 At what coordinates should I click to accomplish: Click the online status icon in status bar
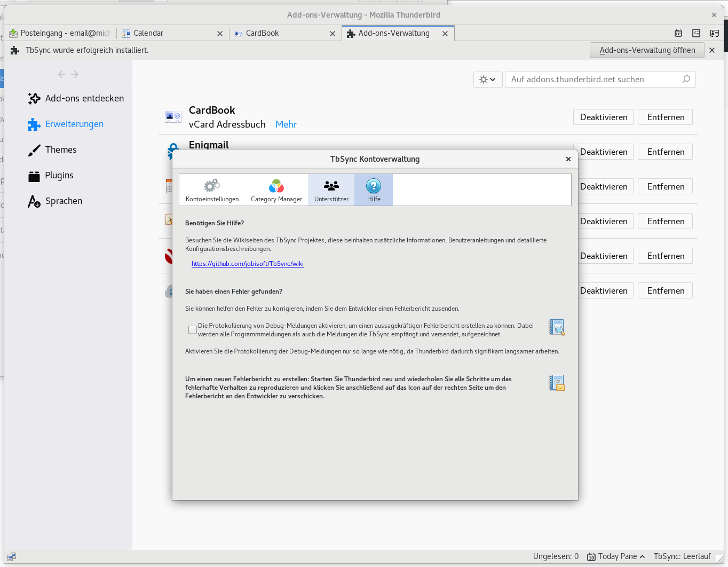[12, 556]
